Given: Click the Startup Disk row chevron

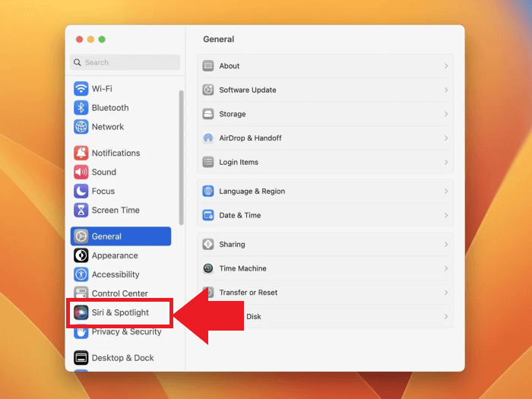Looking at the screenshot, I should click(446, 317).
